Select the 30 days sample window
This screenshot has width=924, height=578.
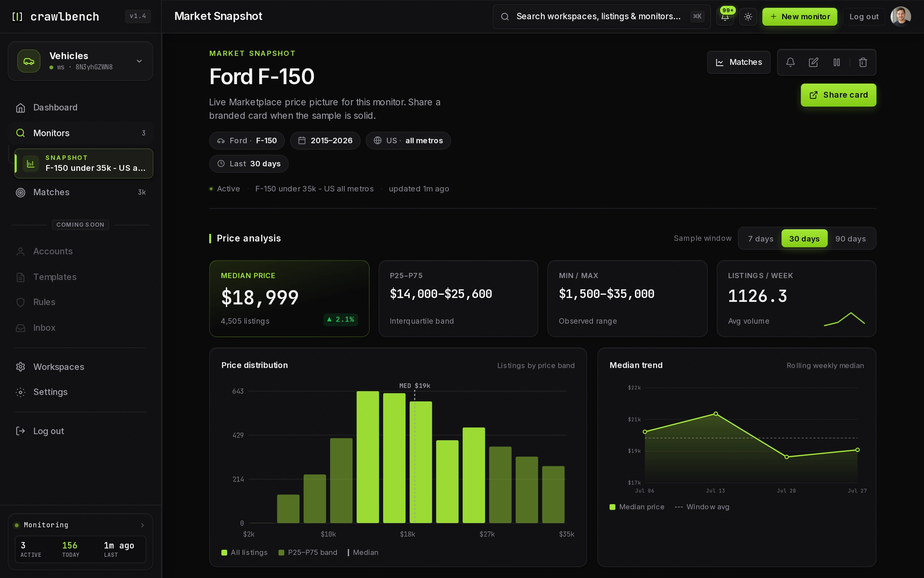(x=804, y=239)
